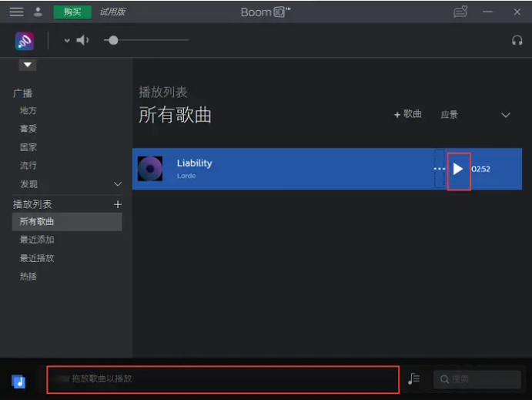The width and height of the screenshot is (532, 400).
Task: Click + 歌曲 to add songs
Action: pyautogui.click(x=408, y=114)
